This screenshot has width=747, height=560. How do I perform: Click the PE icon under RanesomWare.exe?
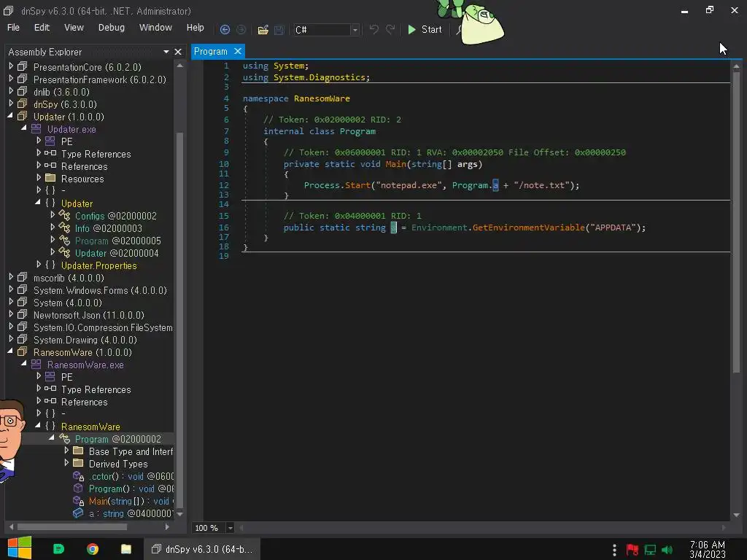click(50, 377)
